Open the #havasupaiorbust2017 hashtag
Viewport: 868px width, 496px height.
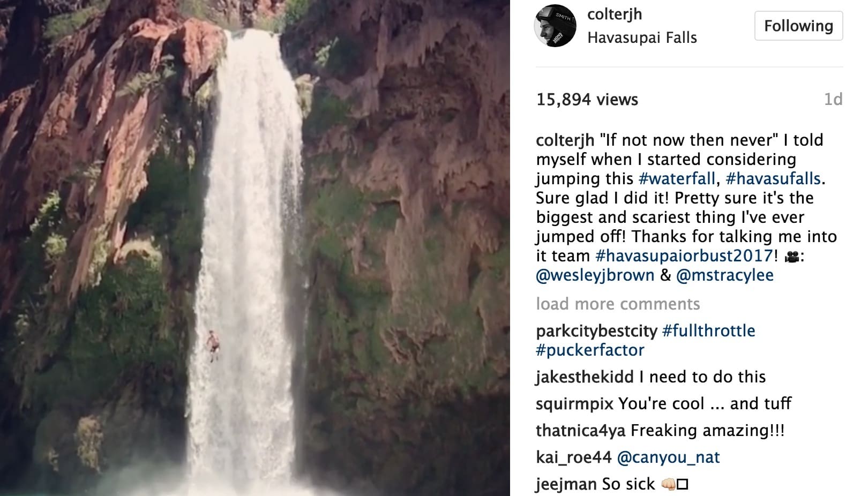click(684, 255)
